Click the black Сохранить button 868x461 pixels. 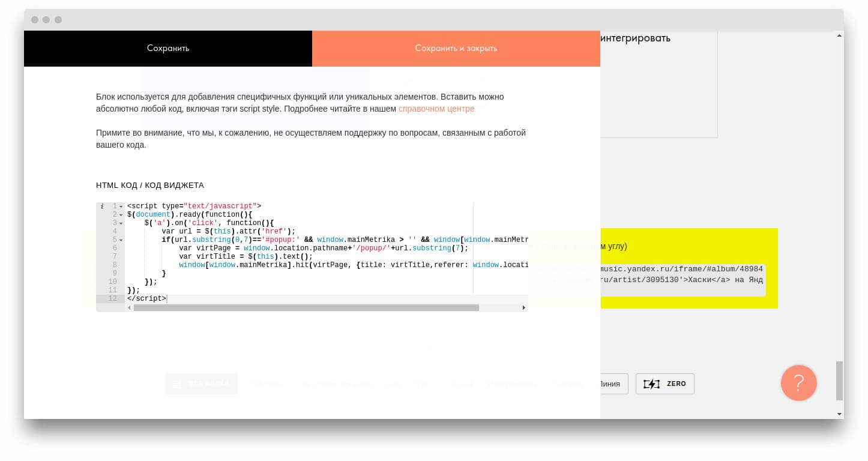click(x=168, y=49)
